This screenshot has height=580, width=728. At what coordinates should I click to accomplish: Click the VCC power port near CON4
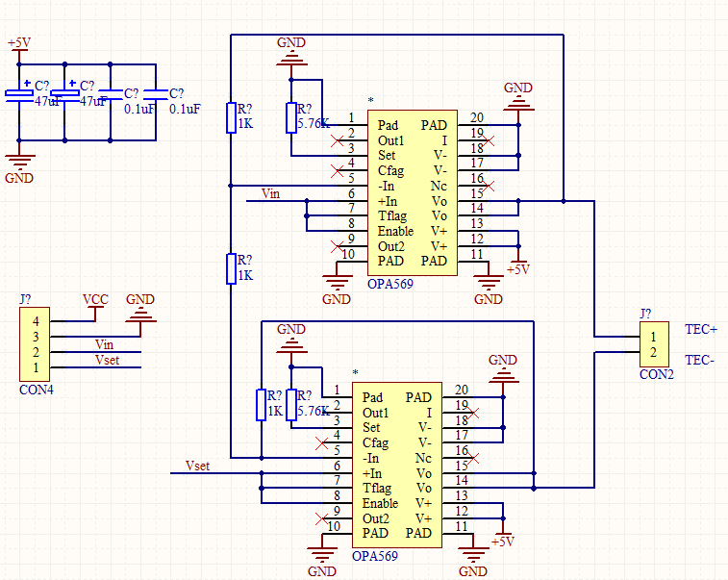[95, 301]
